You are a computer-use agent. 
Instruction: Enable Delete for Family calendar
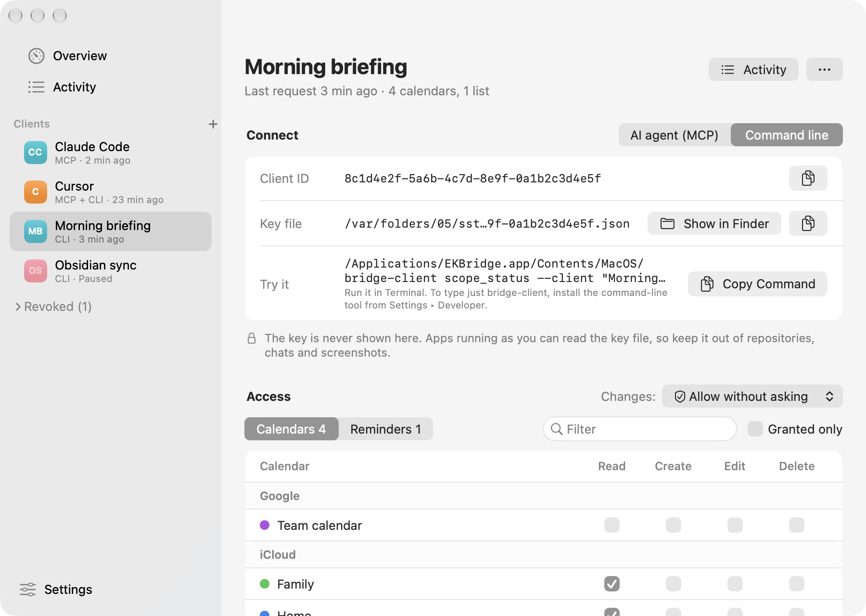[x=797, y=584]
